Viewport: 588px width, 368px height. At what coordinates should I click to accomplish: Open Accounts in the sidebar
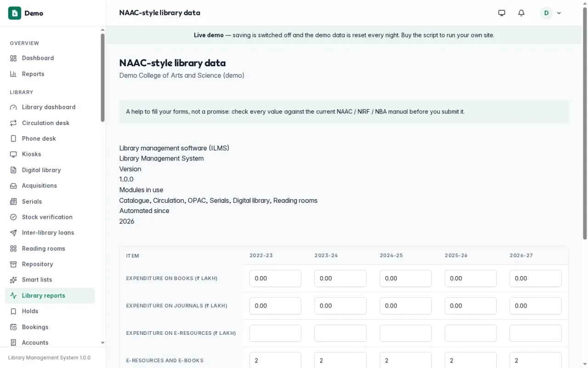[x=50, y=343]
